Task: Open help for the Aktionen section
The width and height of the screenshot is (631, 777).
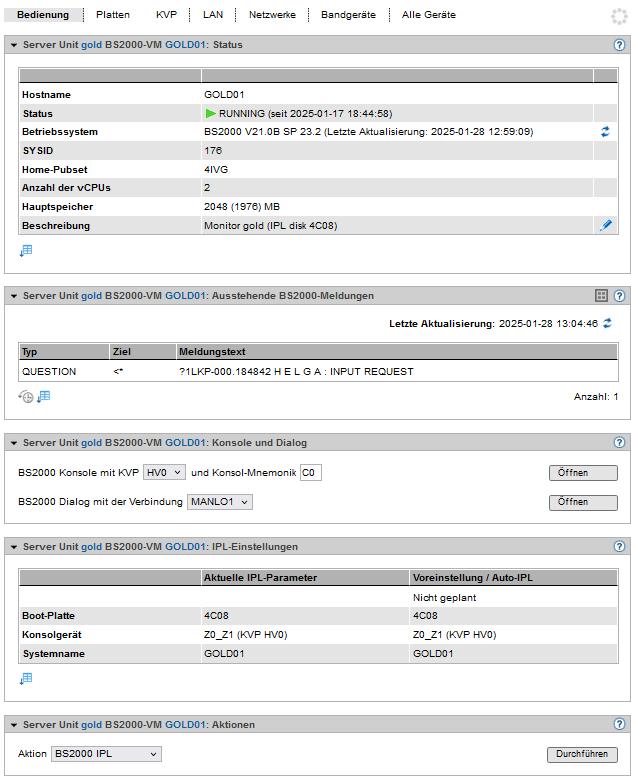Action: 619,725
